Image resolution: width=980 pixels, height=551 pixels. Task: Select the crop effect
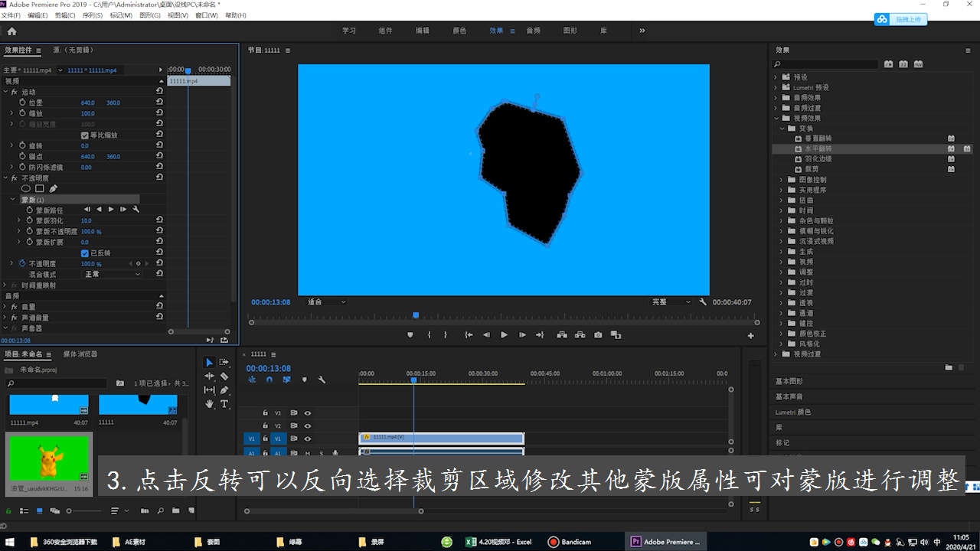click(811, 169)
